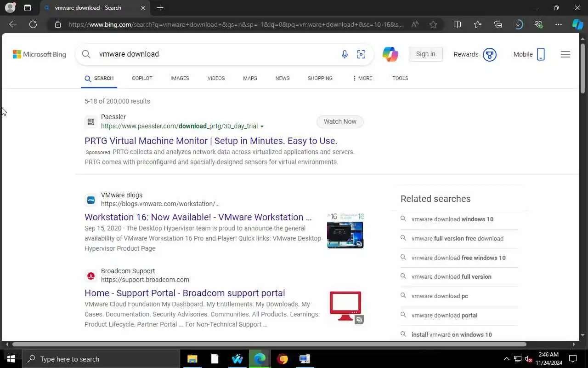Open Settings and more ellipsis

[x=559, y=24]
